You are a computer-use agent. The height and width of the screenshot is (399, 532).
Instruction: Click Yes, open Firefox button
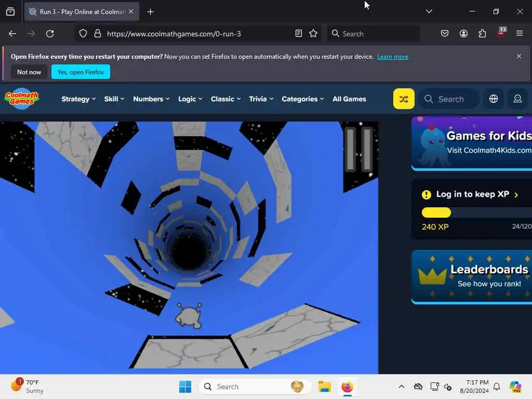(x=81, y=72)
